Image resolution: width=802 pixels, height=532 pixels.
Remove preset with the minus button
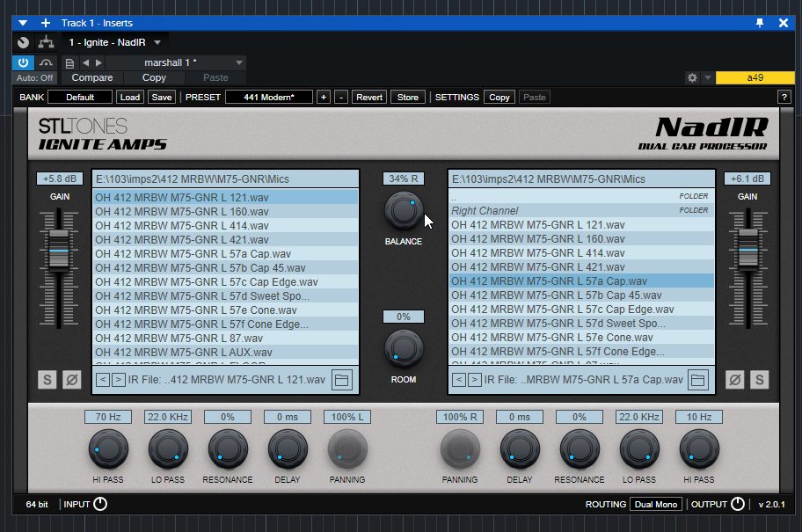pos(341,98)
